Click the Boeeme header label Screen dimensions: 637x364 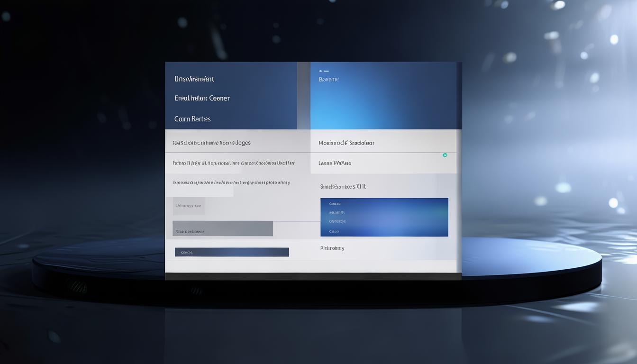click(329, 80)
